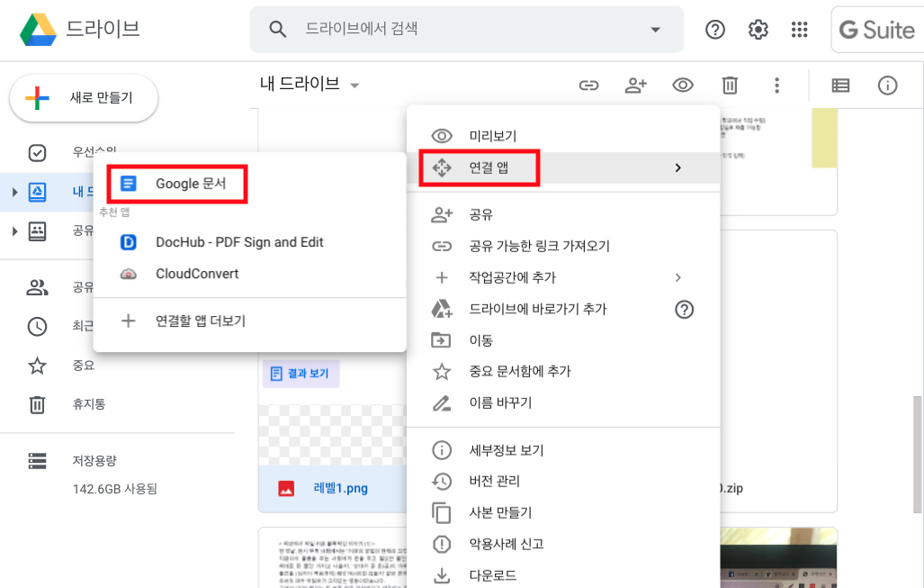Image resolution: width=924 pixels, height=588 pixels.
Task: Select 다운로드 menu entry
Action: (x=563, y=575)
